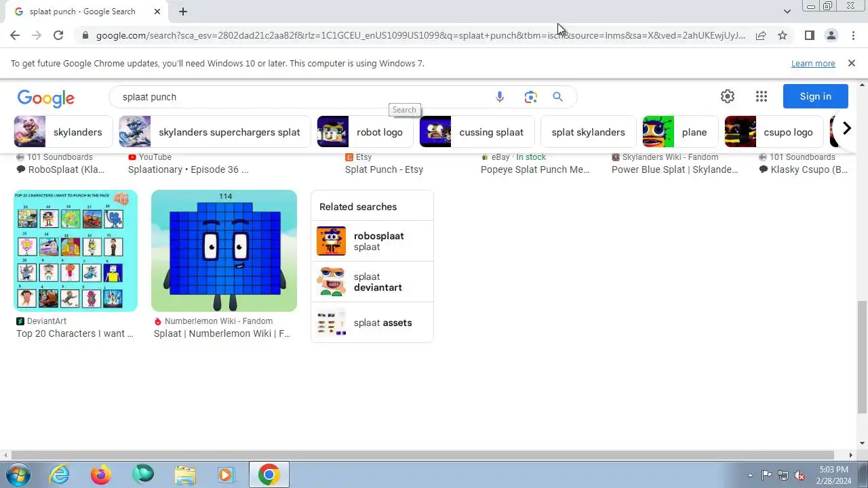868x488 pixels.
Task: Open Splaationary Episode 36 YouTube link
Action: click(x=188, y=169)
